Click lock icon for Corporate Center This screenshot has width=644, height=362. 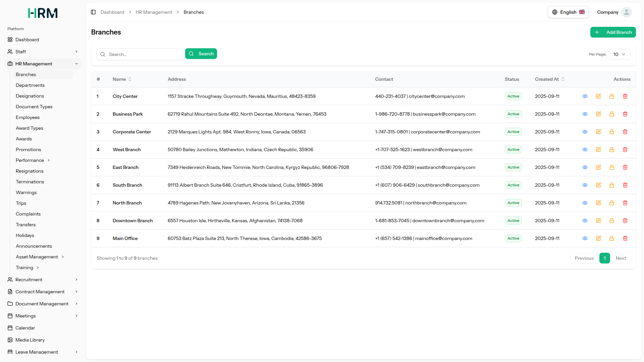pyautogui.click(x=611, y=132)
